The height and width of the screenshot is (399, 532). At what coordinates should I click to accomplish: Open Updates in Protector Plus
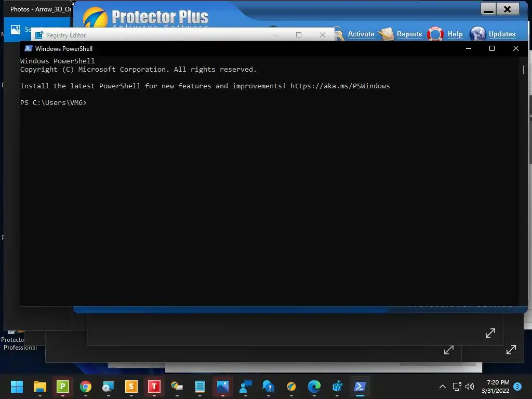click(x=502, y=34)
